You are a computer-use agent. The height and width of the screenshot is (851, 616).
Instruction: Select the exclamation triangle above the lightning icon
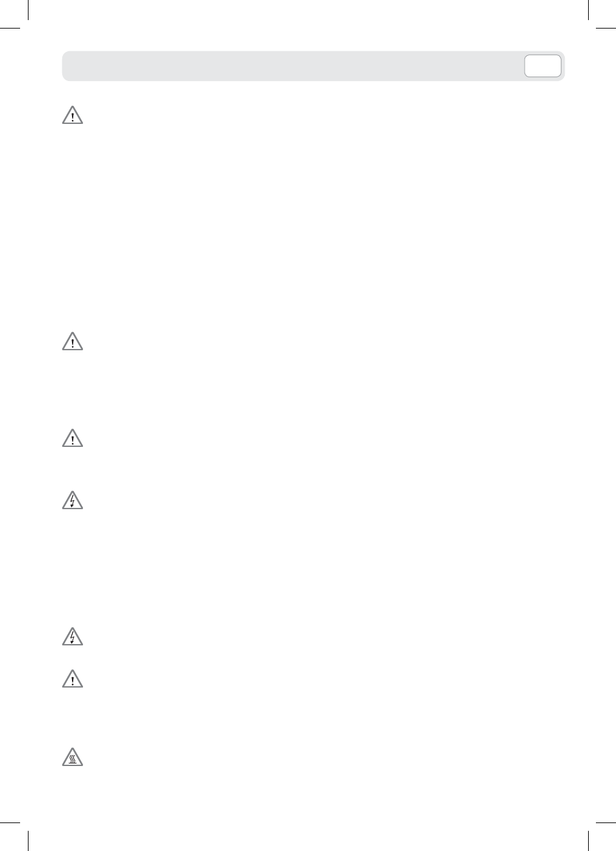click(x=73, y=438)
